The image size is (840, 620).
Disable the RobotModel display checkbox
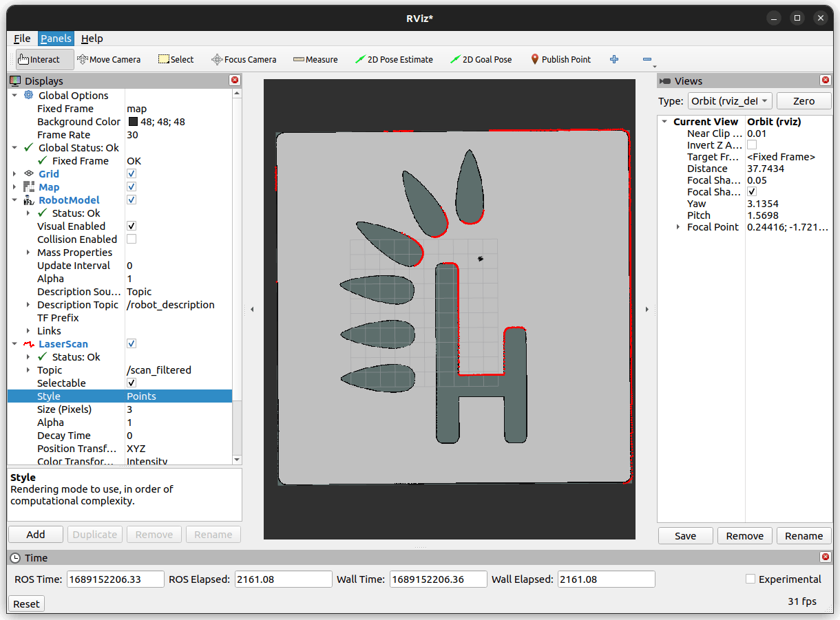pyautogui.click(x=132, y=200)
